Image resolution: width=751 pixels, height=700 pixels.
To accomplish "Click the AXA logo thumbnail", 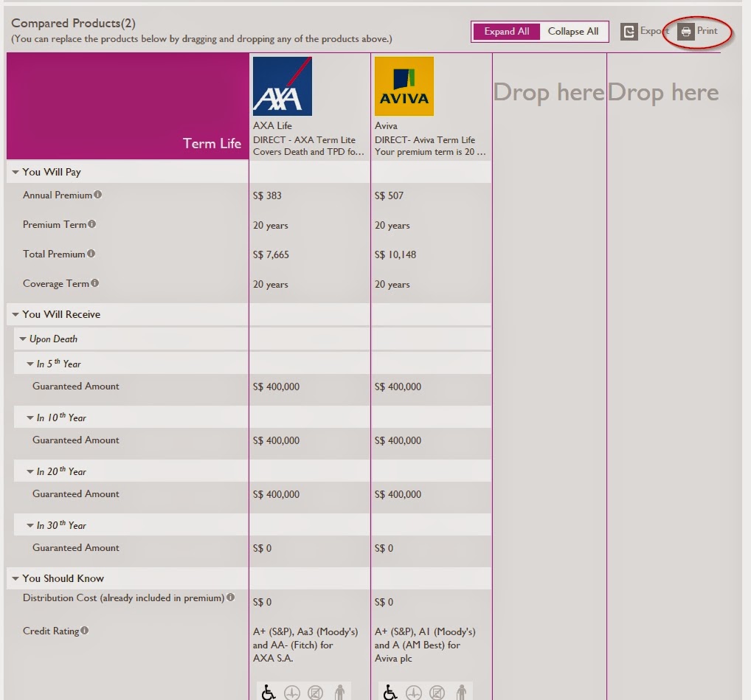I will click(x=282, y=86).
